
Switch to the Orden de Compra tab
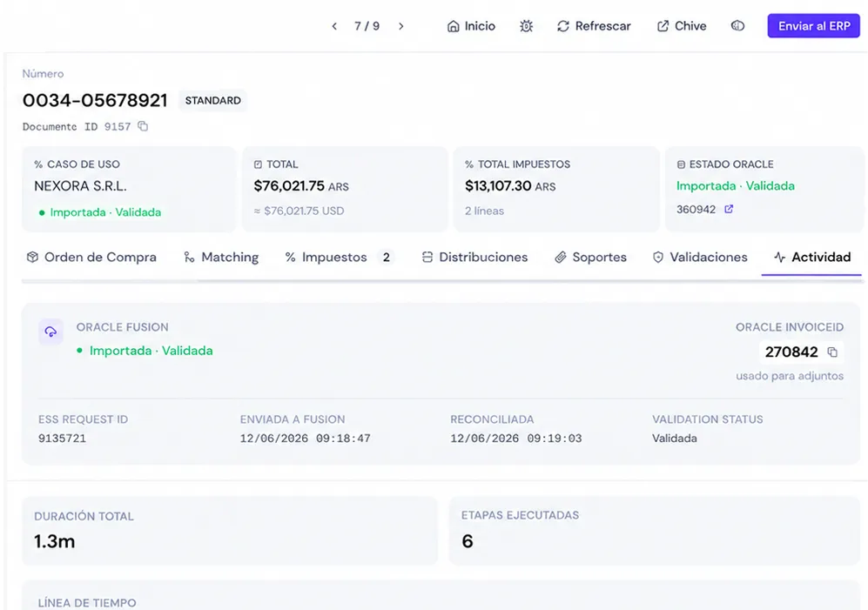(92, 258)
